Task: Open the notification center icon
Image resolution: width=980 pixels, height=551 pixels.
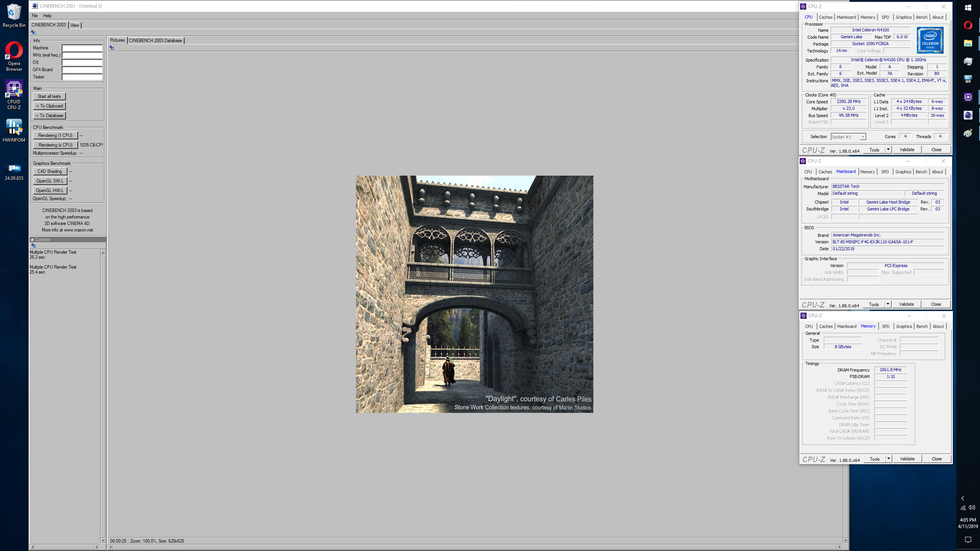Action: coord(968,540)
